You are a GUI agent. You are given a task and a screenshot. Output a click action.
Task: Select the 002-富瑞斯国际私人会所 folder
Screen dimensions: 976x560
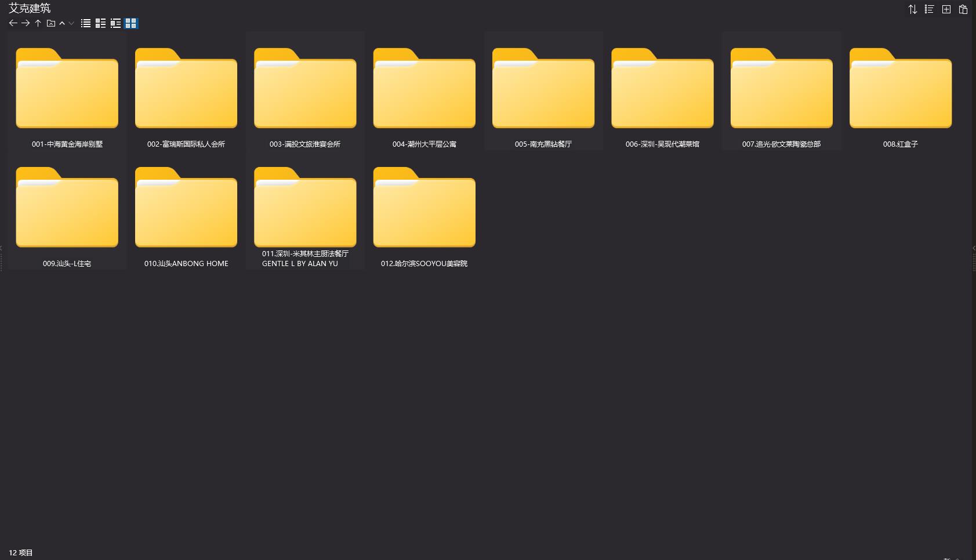coord(186,92)
